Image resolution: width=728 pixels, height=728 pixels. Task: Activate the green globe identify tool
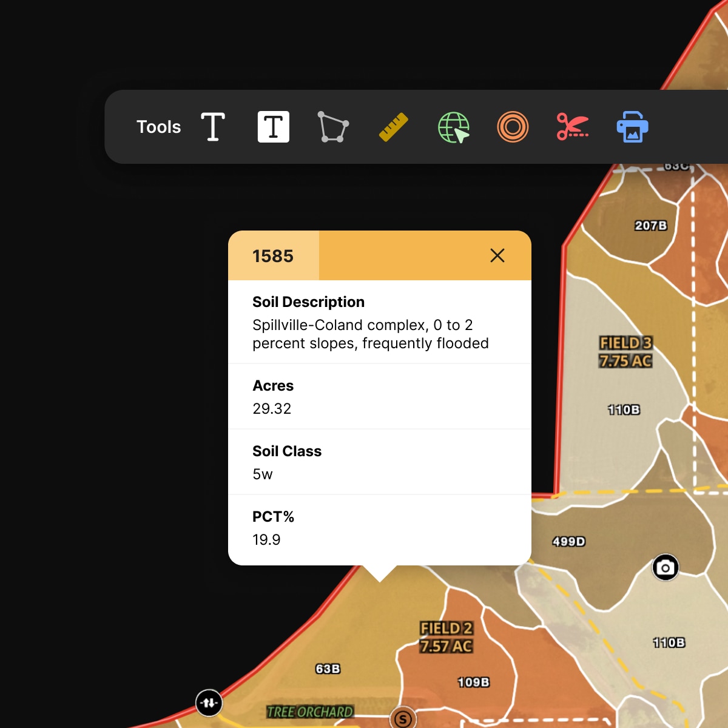pos(454,127)
